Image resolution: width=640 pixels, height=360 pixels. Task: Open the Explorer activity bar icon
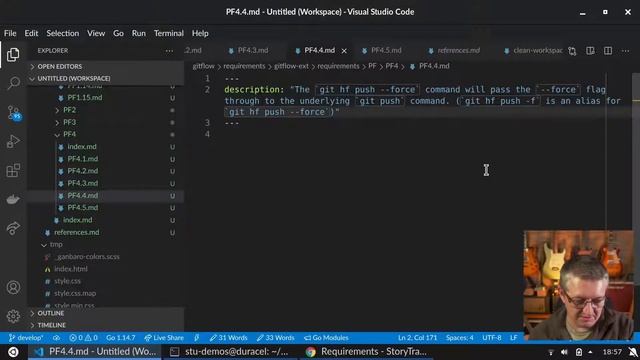13,54
